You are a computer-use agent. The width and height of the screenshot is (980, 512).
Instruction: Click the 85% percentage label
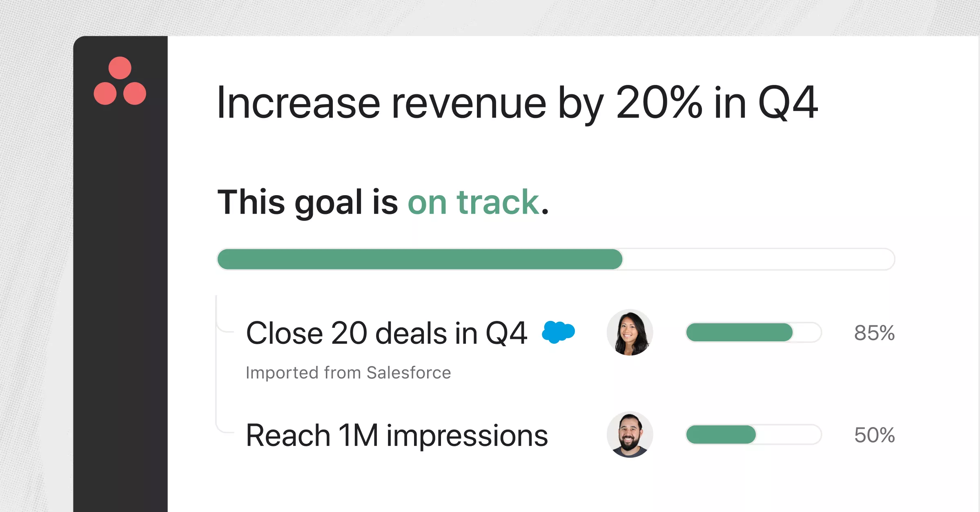pyautogui.click(x=874, y=333)
